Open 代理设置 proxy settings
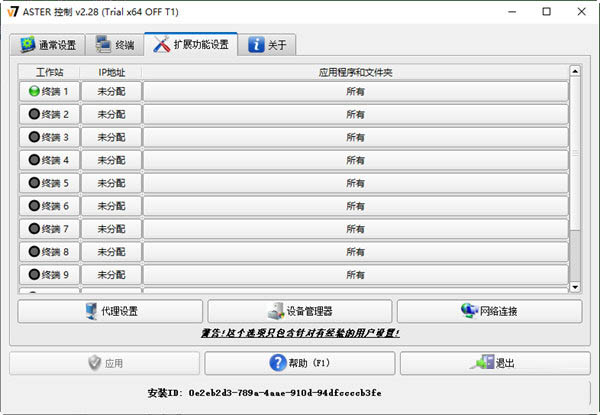The height and width of the screenshot is (415, 600). point(110,311)
